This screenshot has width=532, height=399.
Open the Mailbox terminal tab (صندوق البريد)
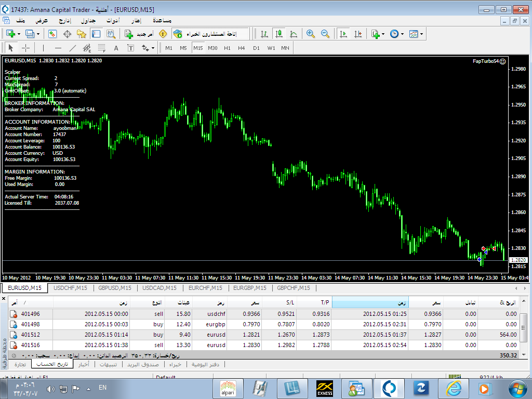[143, 364]
